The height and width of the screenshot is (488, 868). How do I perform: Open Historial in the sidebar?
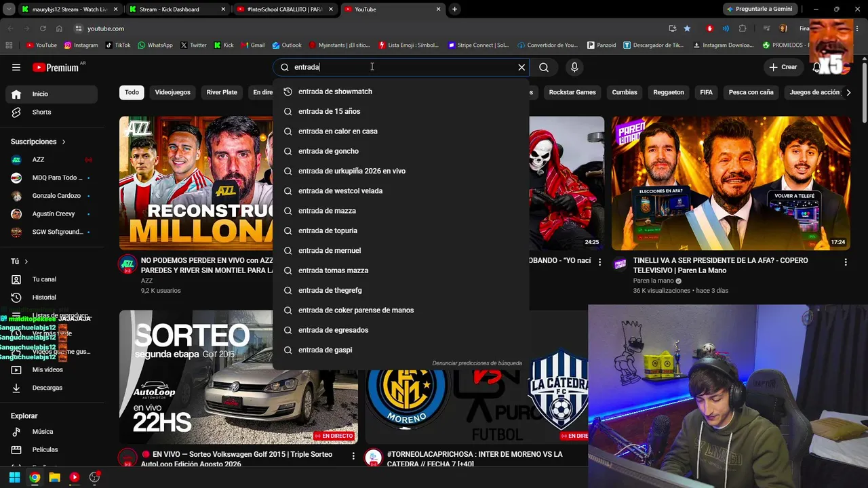52,298
